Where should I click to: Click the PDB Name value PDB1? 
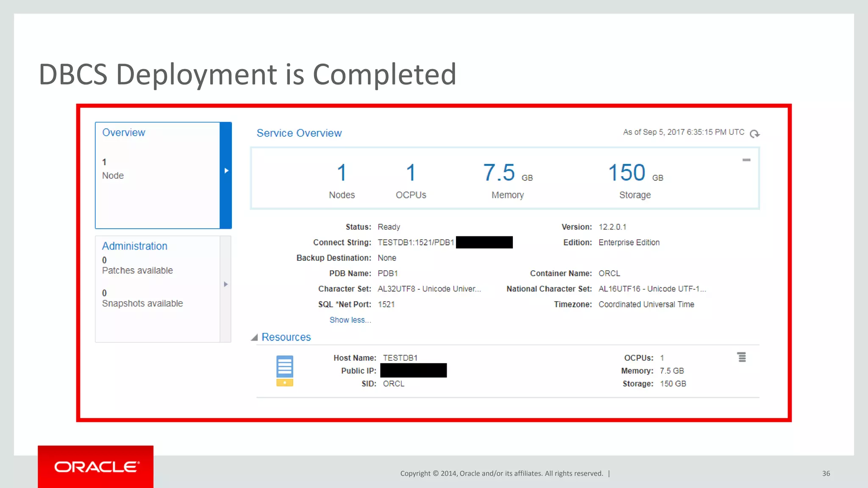pos(387,273)
